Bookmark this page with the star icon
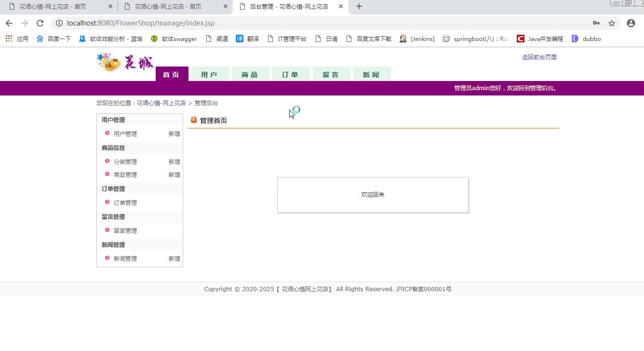 [x=612, y=23]
